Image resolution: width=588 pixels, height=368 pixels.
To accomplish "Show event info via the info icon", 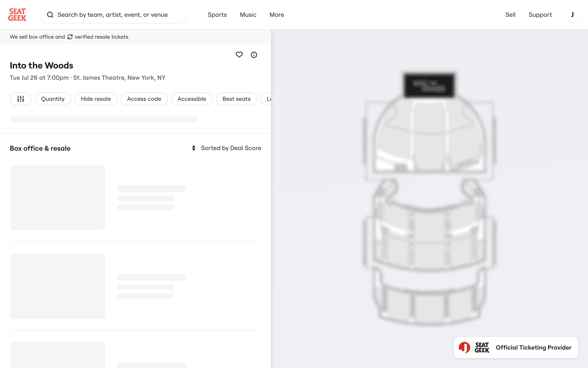I will pyautogui.click(x=254, y=55).
